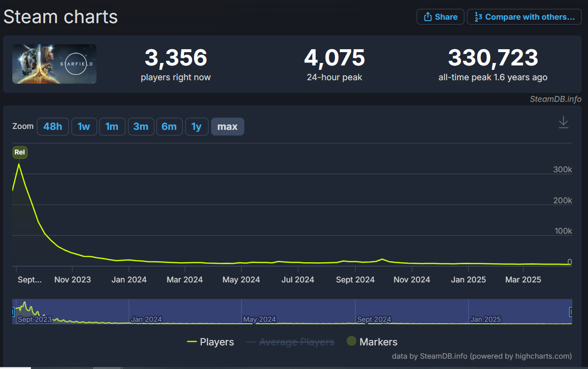Click the 300k y-axis label
This screenshot has height=369, width=588.
[562, 169]
